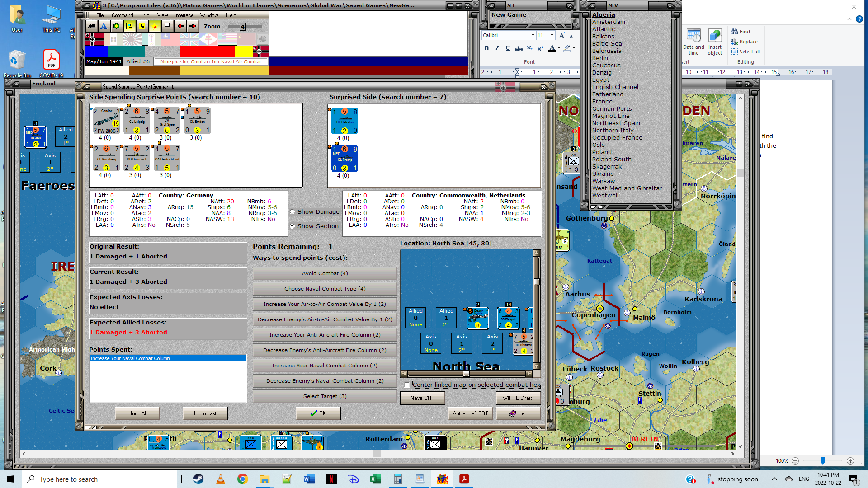Click the red right arrow toolbar icon
868x488 pixels.
point(193,26)
